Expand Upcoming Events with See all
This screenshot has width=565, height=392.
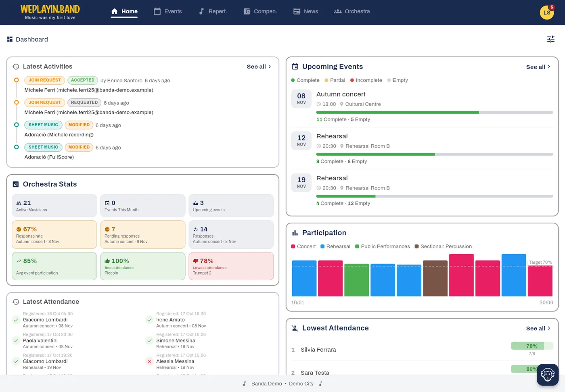[538, 67]
